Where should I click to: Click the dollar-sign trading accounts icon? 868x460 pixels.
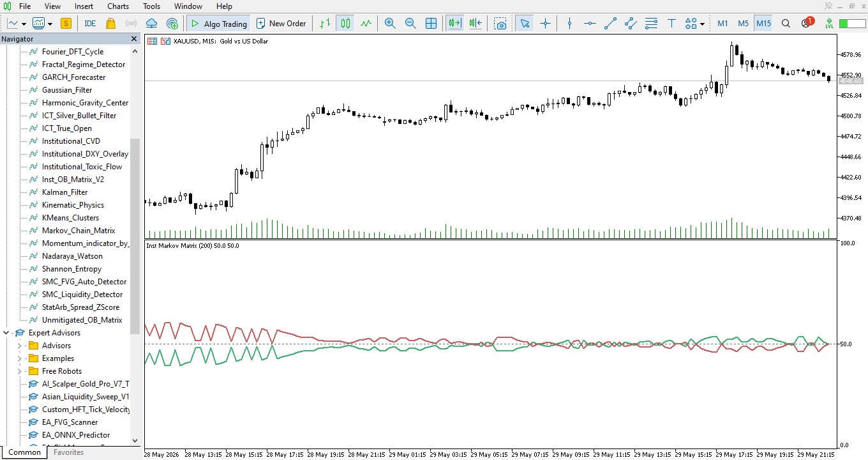pos(66,24)
